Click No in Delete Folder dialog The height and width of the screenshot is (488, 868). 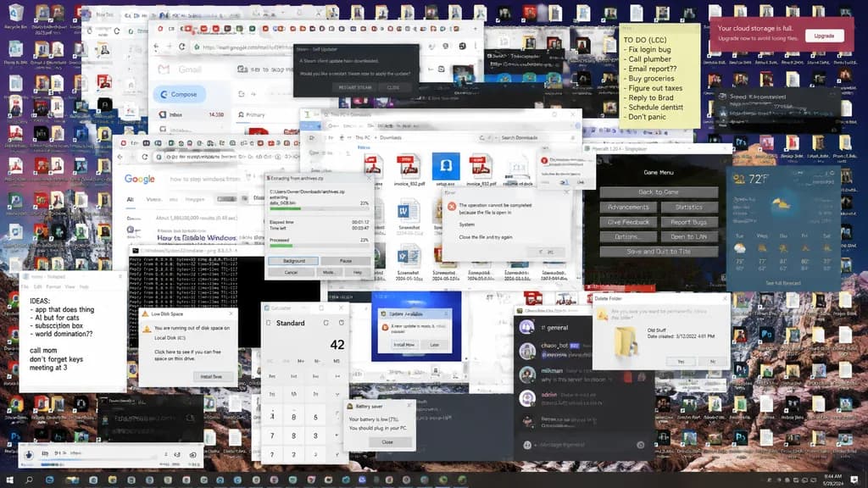coord(712,361)
